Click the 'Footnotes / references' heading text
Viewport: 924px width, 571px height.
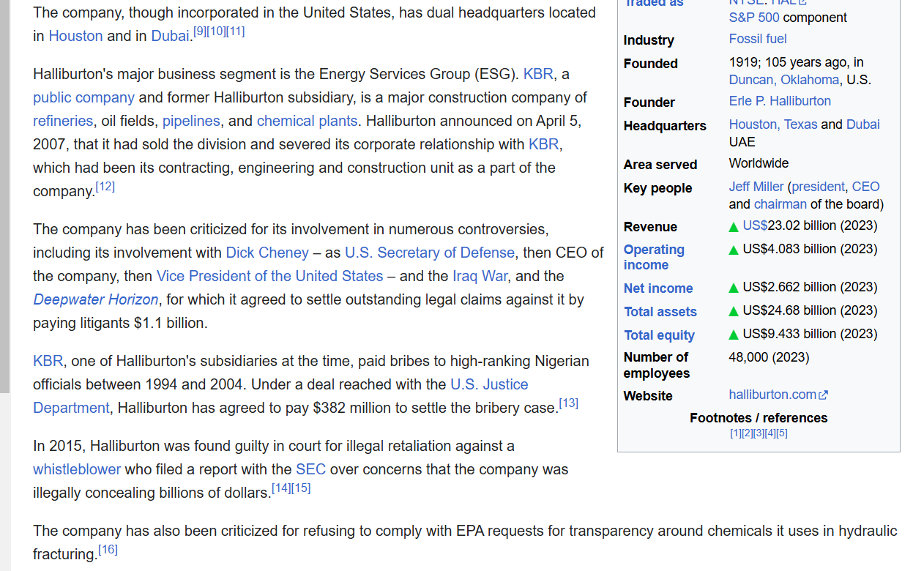coord(759,418)
